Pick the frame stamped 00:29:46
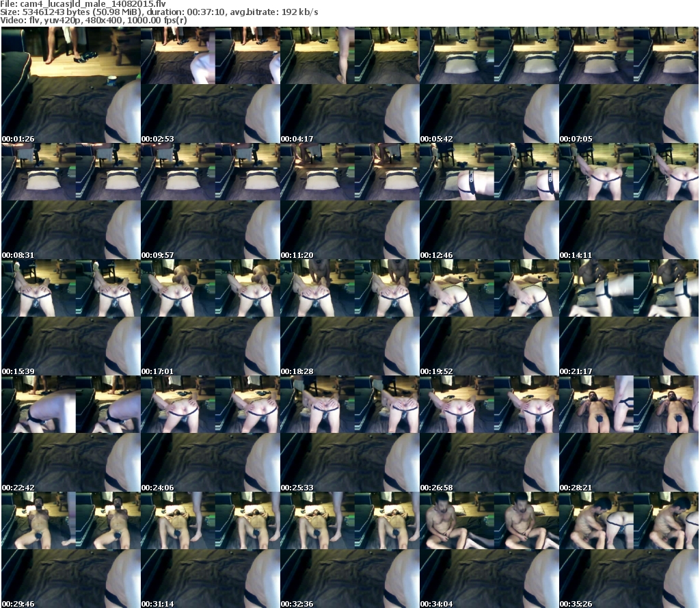Viewport: 700px width, 608px height. [x=71, y=550]
